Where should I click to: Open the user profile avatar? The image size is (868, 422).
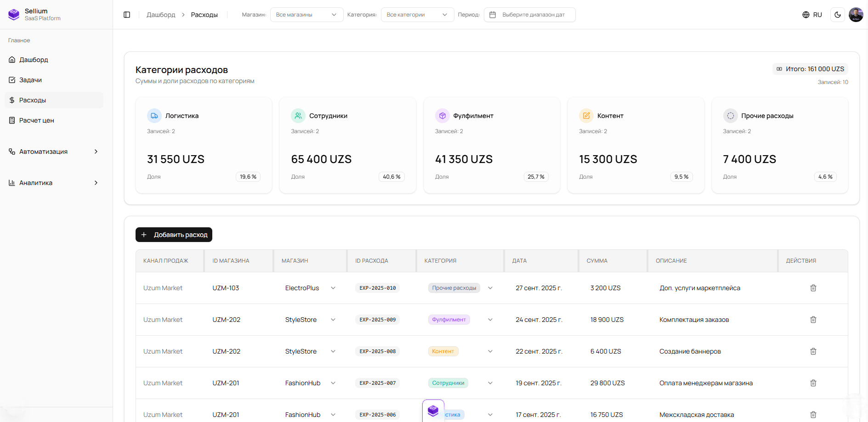coord(856,15)
